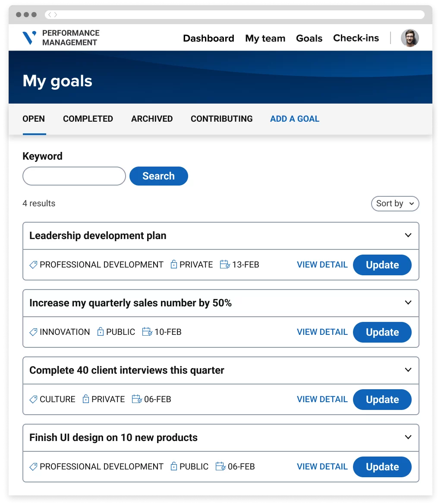441x504 pixels.
Task: Click the tag icon beside PROFESSIONAL DEVELOPMENT
Action: 33,265
